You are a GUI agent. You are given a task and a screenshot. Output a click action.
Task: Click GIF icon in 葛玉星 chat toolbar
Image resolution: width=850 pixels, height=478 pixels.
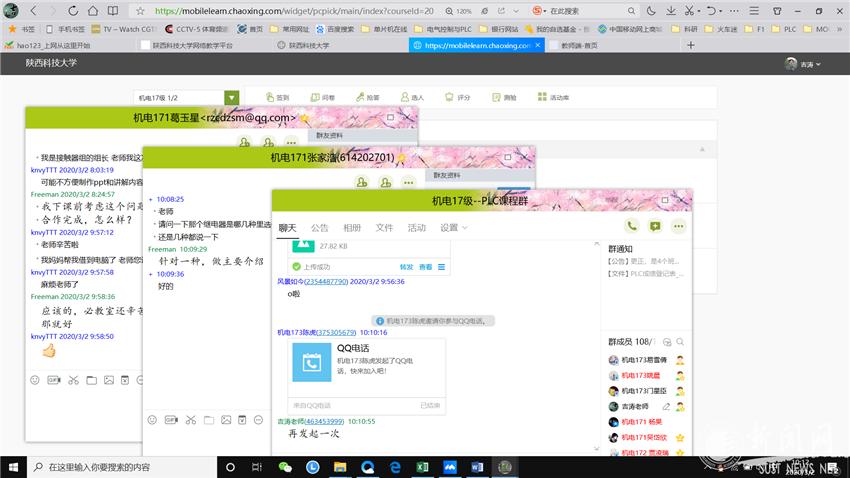pos(54,380)
